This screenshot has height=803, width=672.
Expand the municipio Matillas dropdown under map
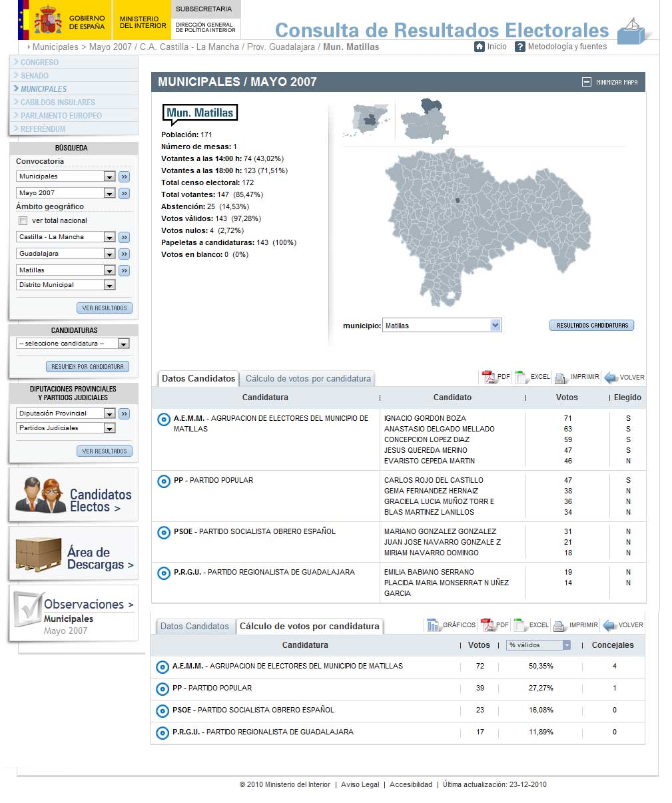click(495, 325)
